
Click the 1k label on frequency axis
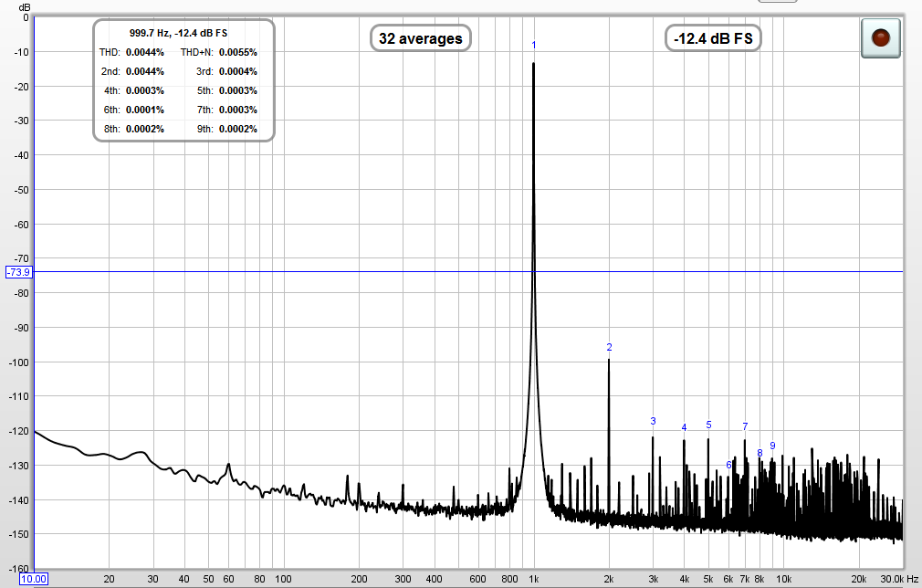click(533, 579)
